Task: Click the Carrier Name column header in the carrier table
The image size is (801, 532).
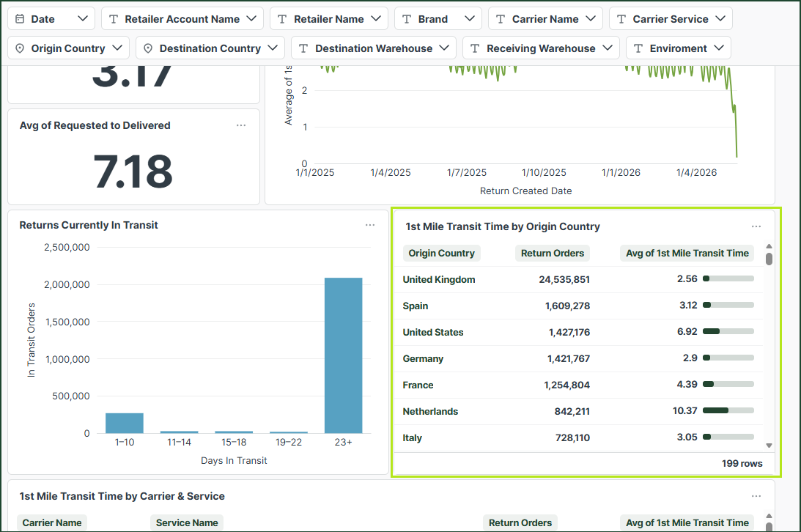Action: (x=52, y=522)
